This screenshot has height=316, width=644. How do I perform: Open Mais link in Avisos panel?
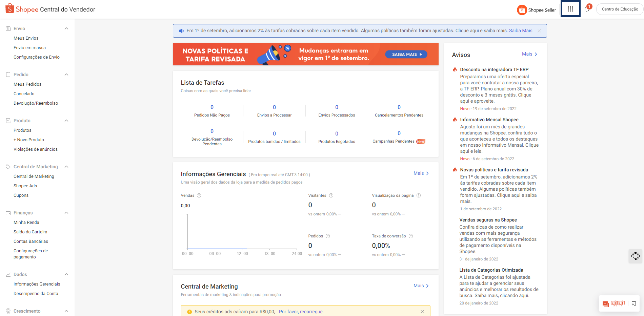tap(529, 54)
